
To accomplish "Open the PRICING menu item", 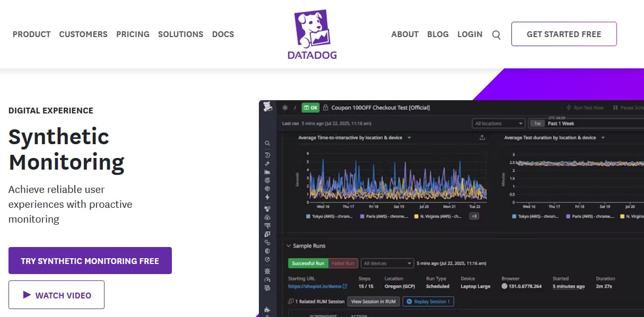I will click(x=133, y=34).
